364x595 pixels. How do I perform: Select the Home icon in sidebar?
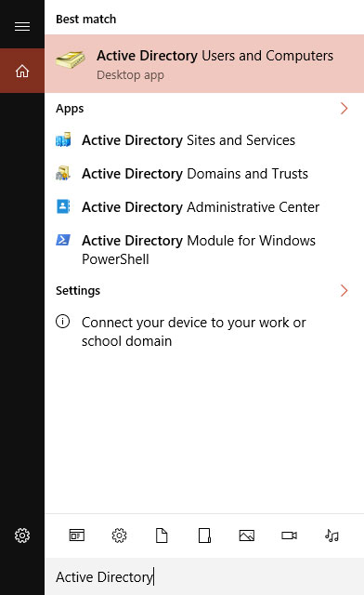22,71
